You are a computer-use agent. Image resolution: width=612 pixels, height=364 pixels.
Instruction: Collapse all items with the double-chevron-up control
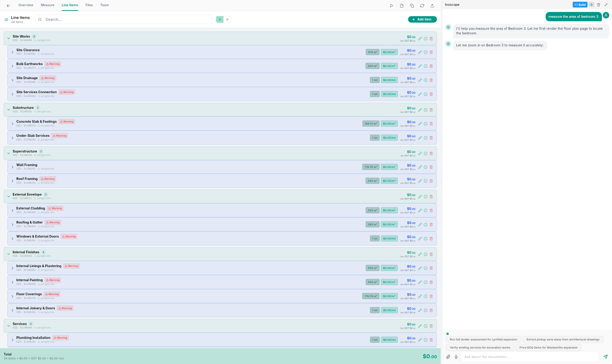pos(227,19)
